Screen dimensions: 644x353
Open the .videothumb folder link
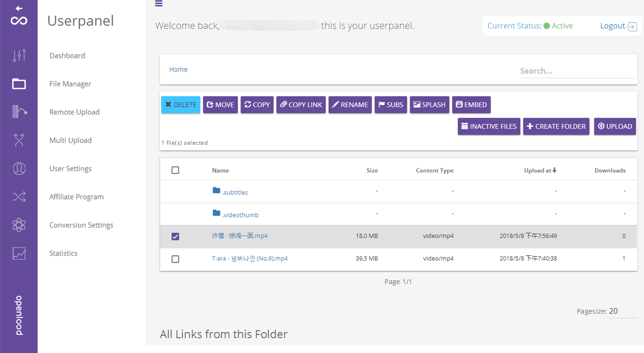point(240,215)
